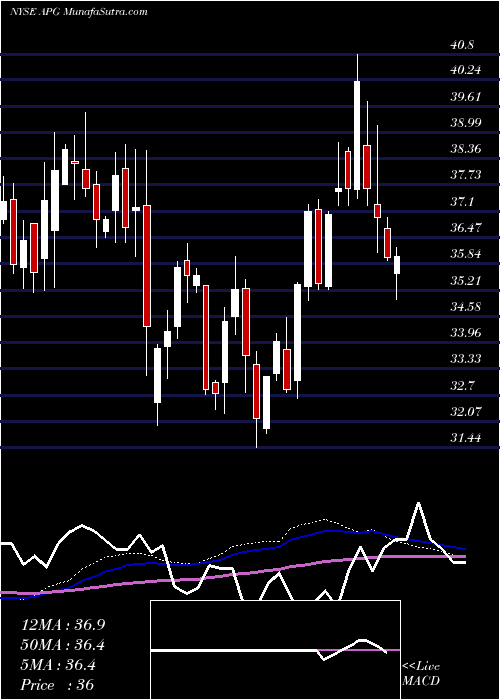Click the 38.99 price axis label
This screenshot has width=500, height=700.
click(465, 122)
